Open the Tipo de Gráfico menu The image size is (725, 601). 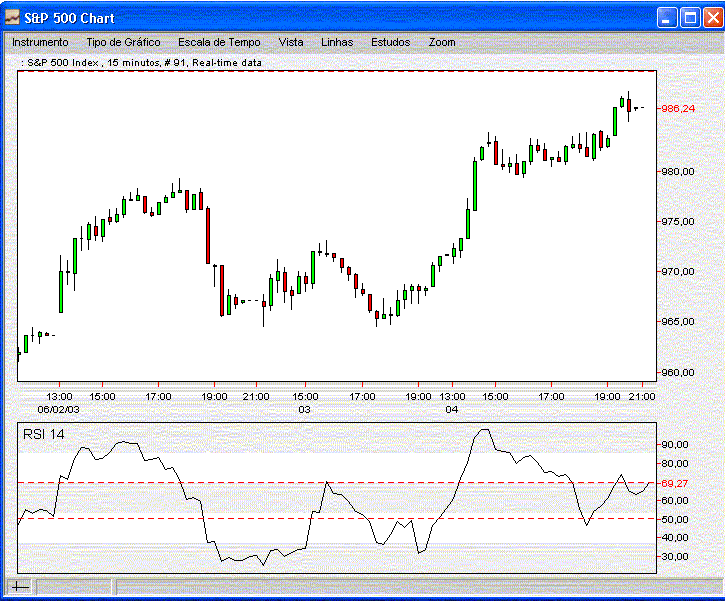pos(123,42)
